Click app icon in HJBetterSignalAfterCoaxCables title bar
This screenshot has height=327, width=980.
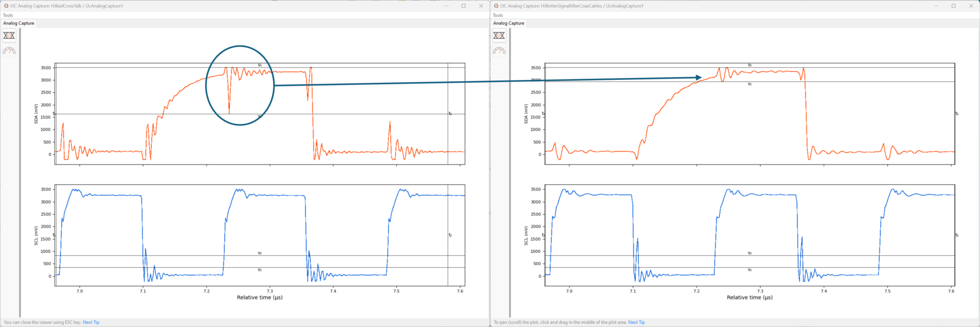[496, 6]
